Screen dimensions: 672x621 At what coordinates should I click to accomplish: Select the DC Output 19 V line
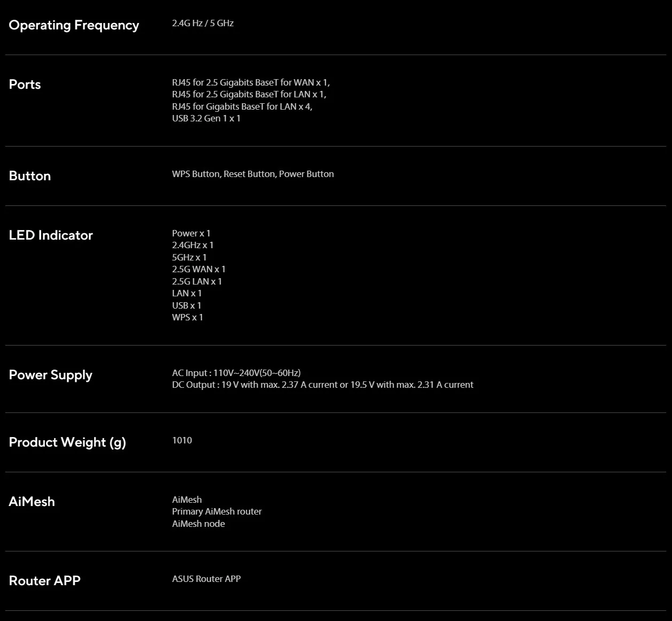pyautogui.click(x=322, y=385)
